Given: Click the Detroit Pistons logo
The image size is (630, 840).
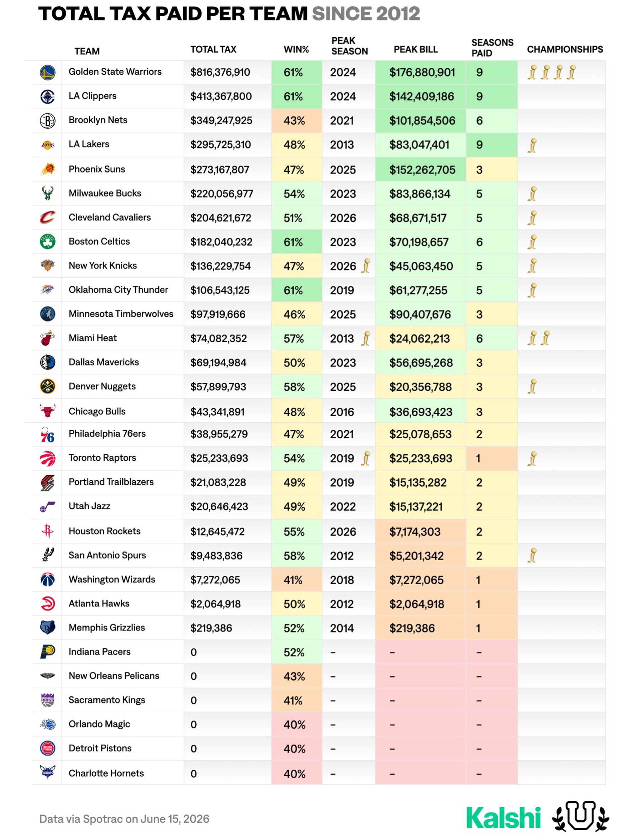Looking at the screenshot, I should coord(47,748).
